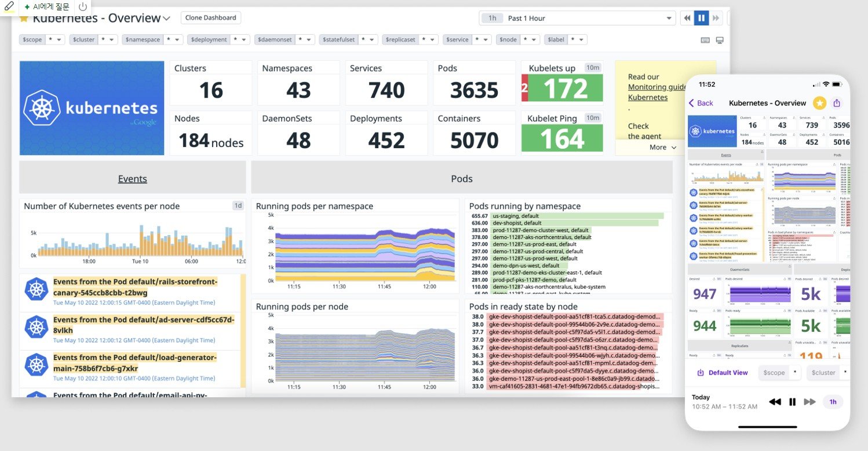
Task: Tap the share icon in the phone header
Action: click(837, 103)
